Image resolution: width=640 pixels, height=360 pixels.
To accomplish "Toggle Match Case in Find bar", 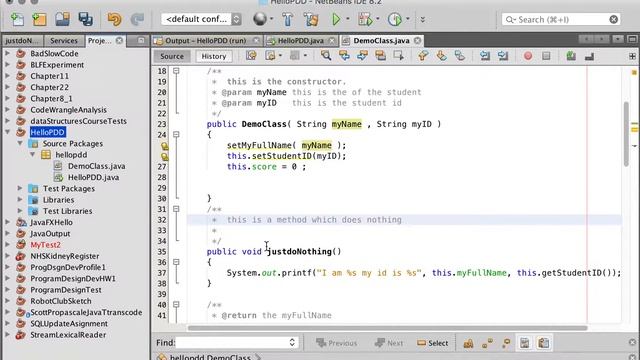I will (468, 343).
